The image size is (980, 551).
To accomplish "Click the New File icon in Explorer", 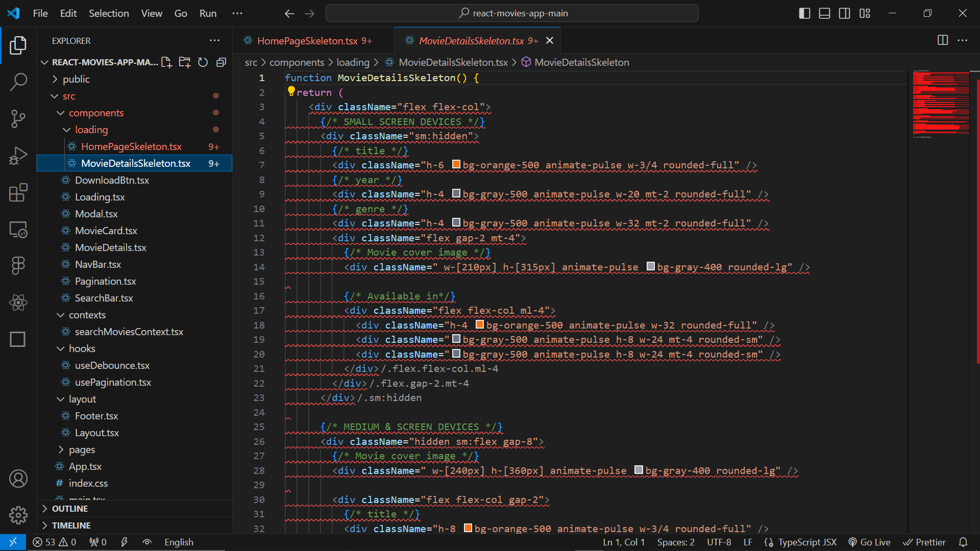I will tap(166, 62).
